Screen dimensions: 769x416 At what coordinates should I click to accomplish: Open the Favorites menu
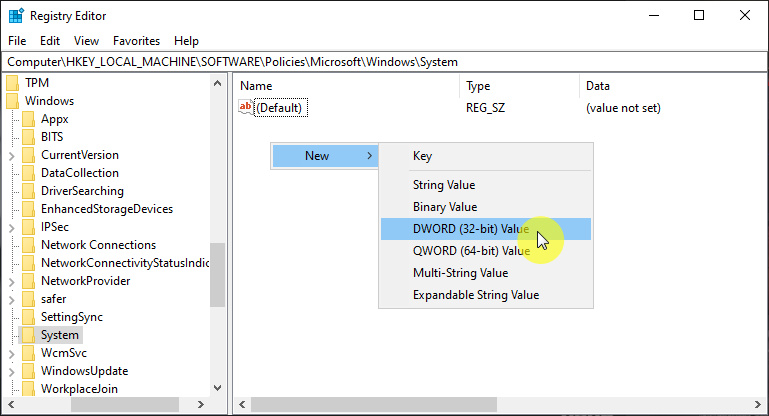tap(136, 41)
